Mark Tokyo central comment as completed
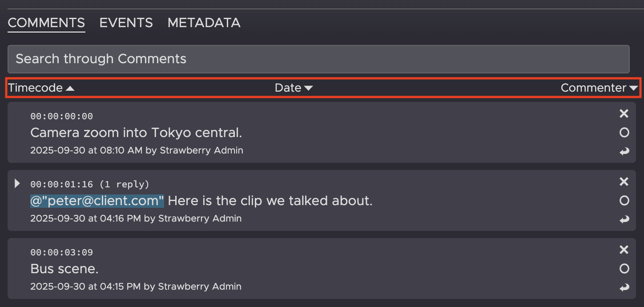644x307 pixels. pyautogui.click(x=624, y=133)
